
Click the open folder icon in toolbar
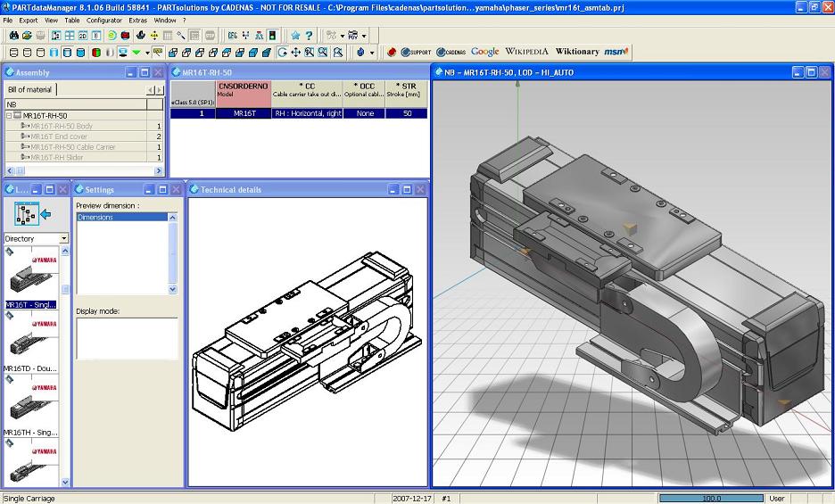click(x=27, y=36)
